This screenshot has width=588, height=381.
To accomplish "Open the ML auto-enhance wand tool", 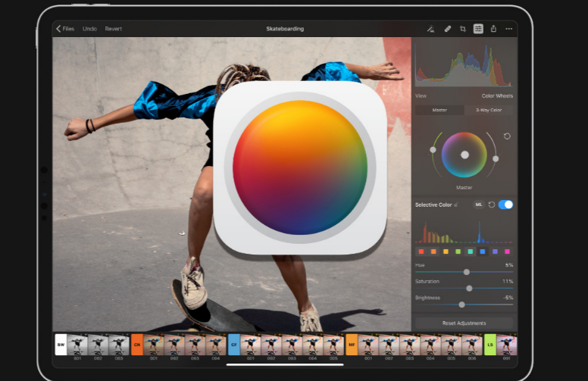I will tap(430, 29).
